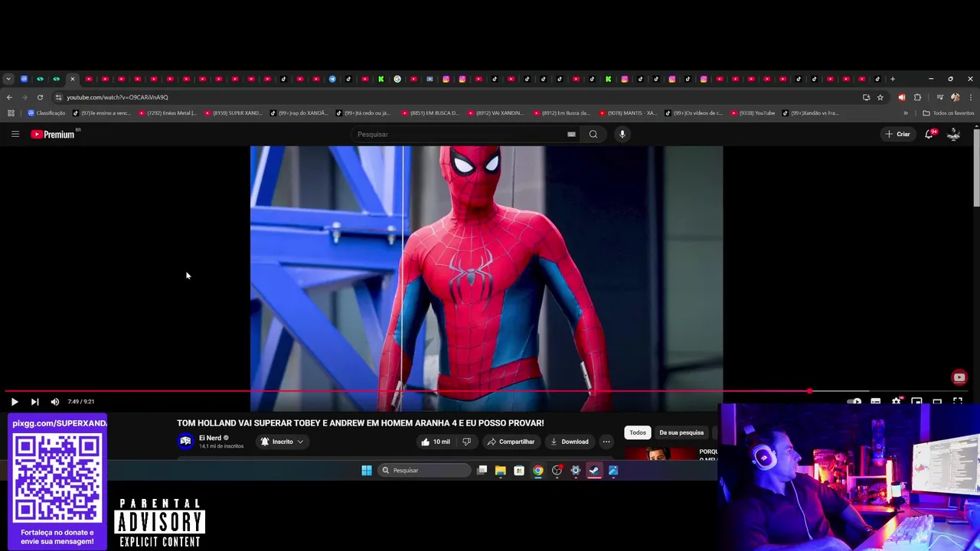Toggle the video autoplay switch
The image size is (980, 551).
855,401
